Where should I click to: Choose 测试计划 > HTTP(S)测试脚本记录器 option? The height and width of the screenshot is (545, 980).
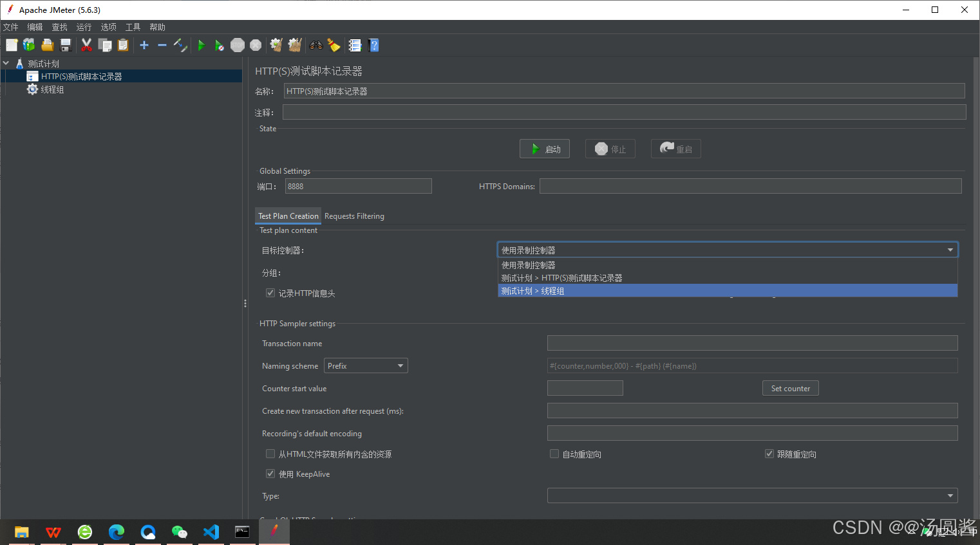728,278
